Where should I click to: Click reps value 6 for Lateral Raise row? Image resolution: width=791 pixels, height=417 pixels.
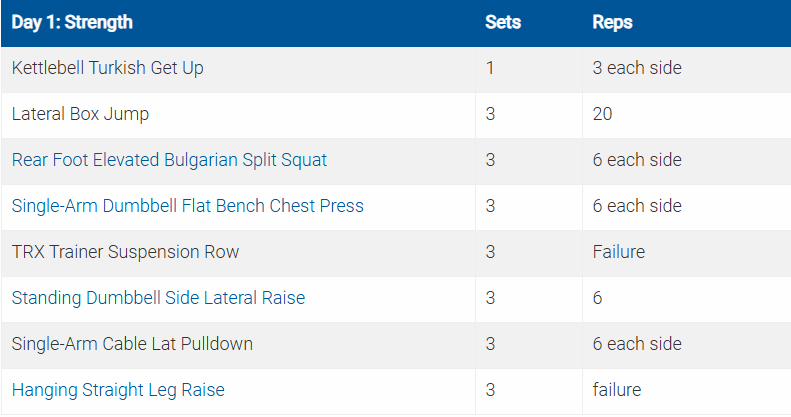(597, 298)
